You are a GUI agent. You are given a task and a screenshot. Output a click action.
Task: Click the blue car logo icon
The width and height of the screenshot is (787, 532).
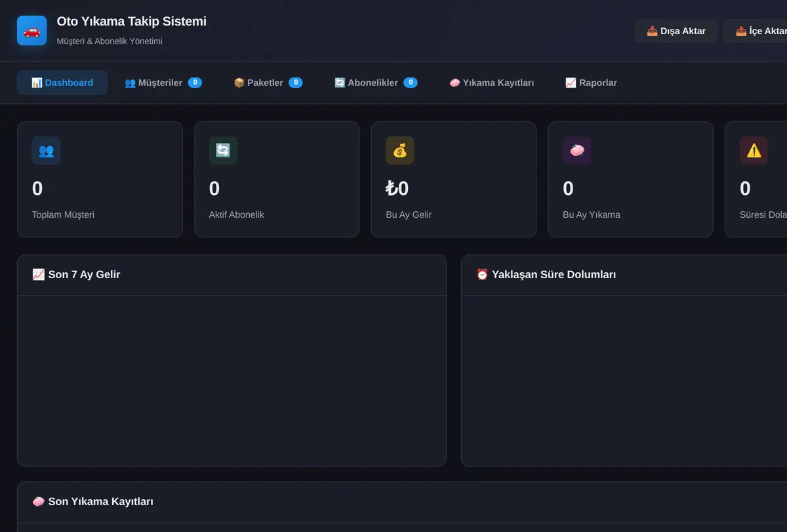pyautogui.click(x=31, y=31)
